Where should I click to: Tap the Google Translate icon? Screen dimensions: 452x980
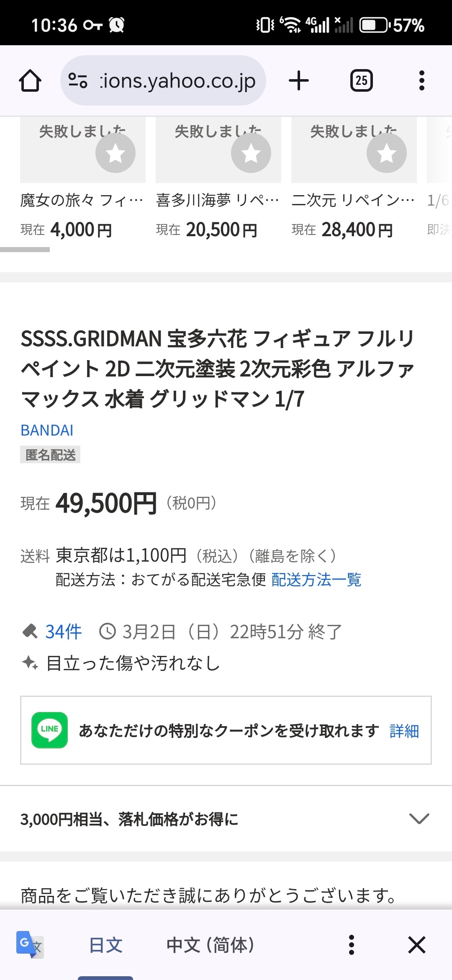click(29, 944)
